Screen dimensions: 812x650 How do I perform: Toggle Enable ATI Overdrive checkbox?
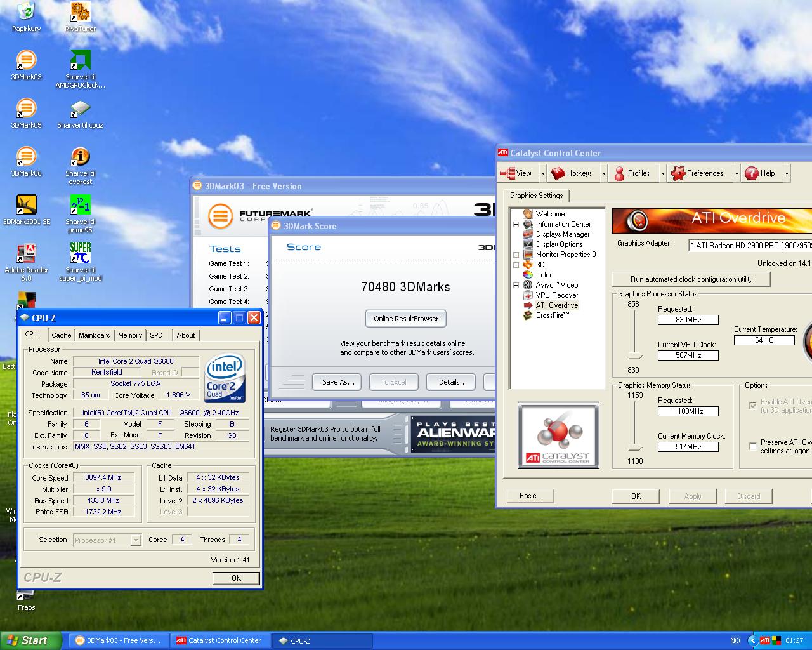coord(753,405)
